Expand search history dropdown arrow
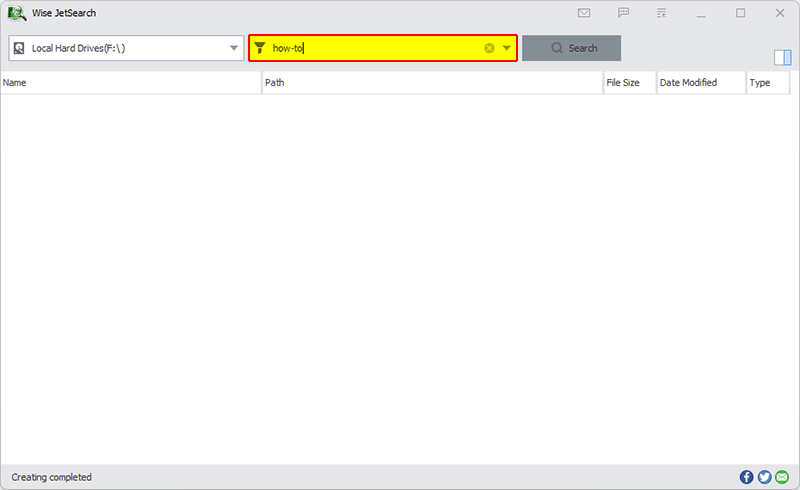The image size is (800, 490). pyautogui.click(x=507, y=48)
